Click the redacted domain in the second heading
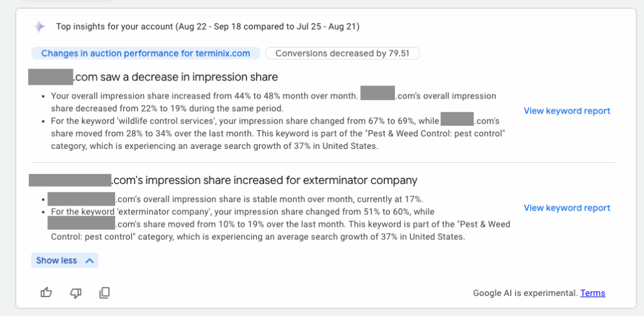The width and height of the screenshot is (644, 316). click(70, 180)
